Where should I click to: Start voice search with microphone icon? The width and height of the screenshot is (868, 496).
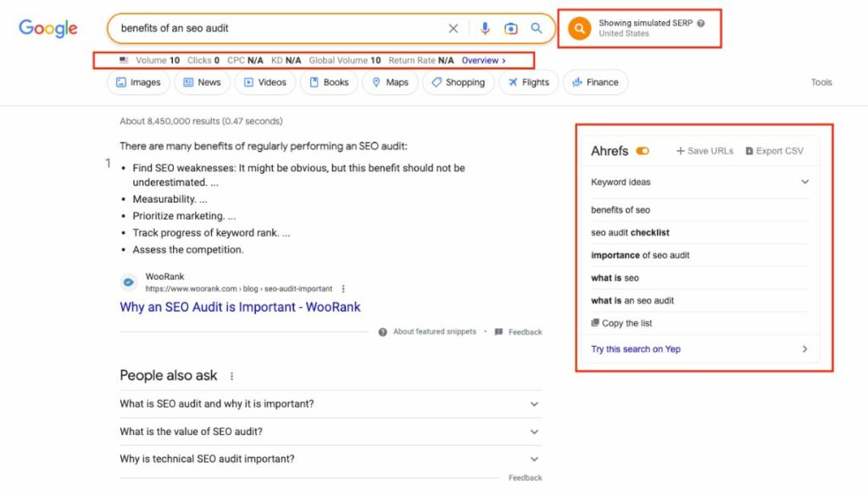485,29
